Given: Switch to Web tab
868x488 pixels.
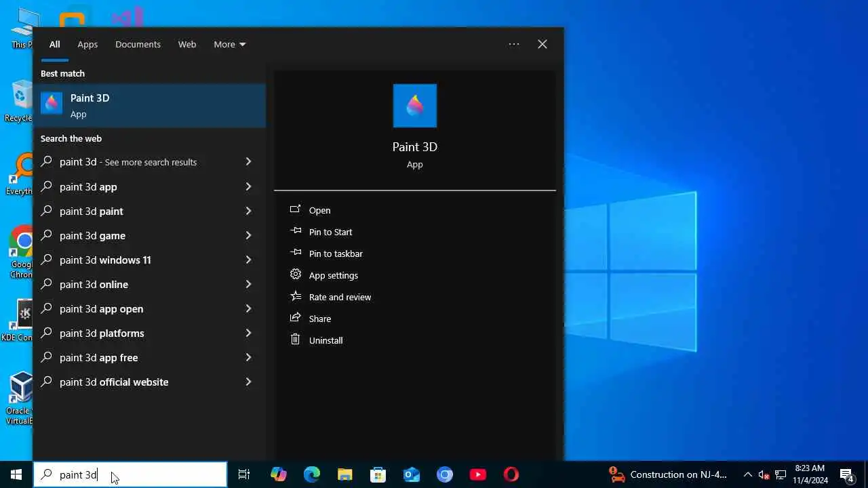Looking at the screenshot, I should click(187, 44).
